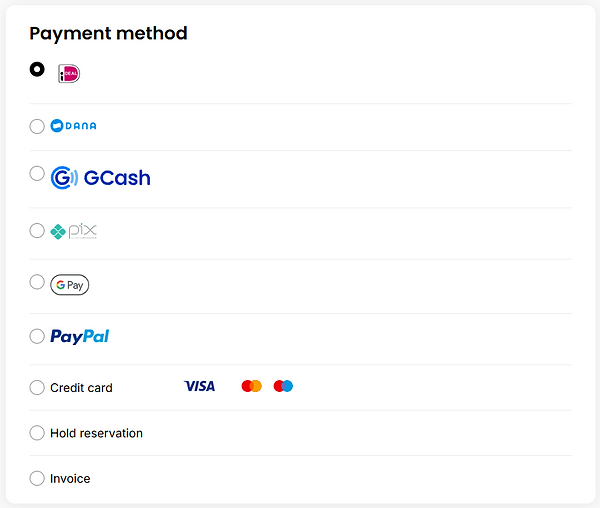Pick the Pix radio button
The image size is (600, 508).
click(37, 231)
